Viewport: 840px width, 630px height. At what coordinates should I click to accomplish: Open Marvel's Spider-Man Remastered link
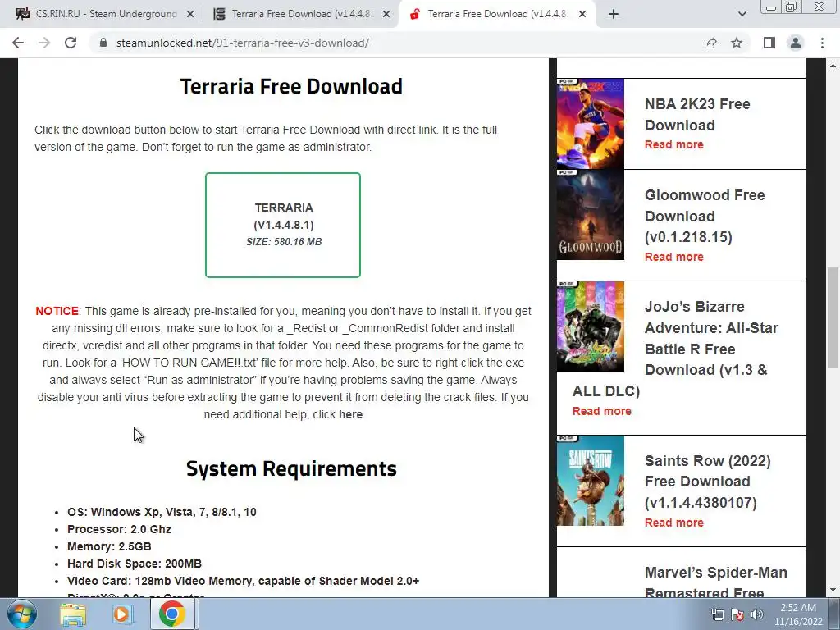pyautogui.click(x=715, y=582)
